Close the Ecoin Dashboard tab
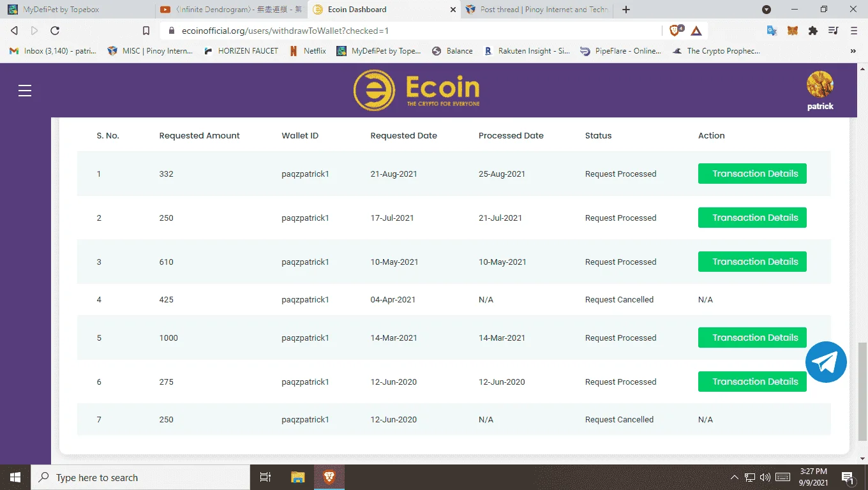The image size is (868, 490). (453, 10)
